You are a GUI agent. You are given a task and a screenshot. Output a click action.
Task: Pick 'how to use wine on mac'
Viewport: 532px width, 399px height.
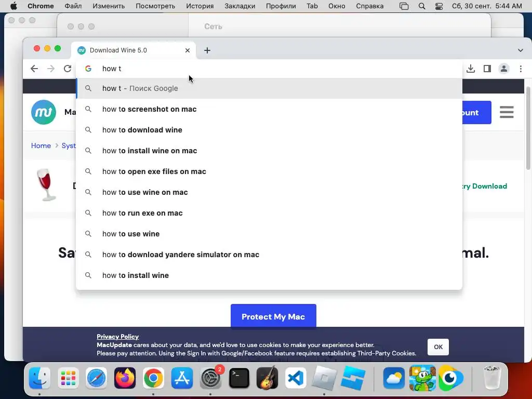269,192
